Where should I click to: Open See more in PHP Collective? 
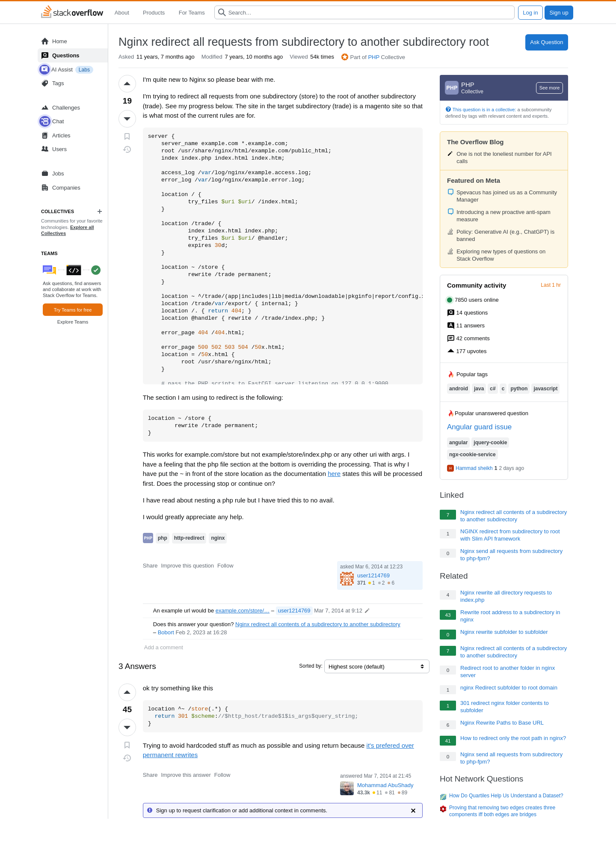coord(549,88)
